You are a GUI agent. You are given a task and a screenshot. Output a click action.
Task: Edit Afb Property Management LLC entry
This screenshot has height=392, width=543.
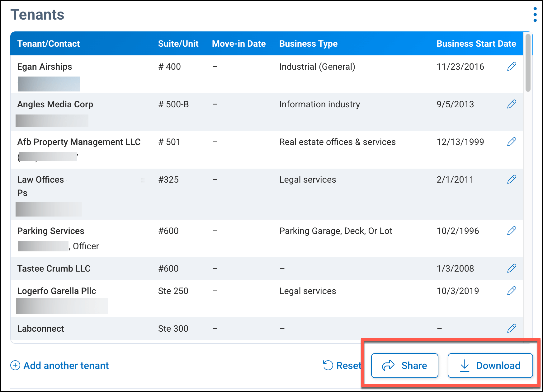pyautogui.click(x=512, y=142)
